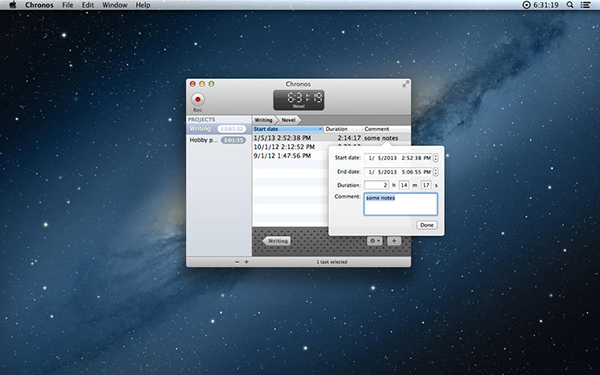Click the fullscreen arrows icon

pos(405,84)
